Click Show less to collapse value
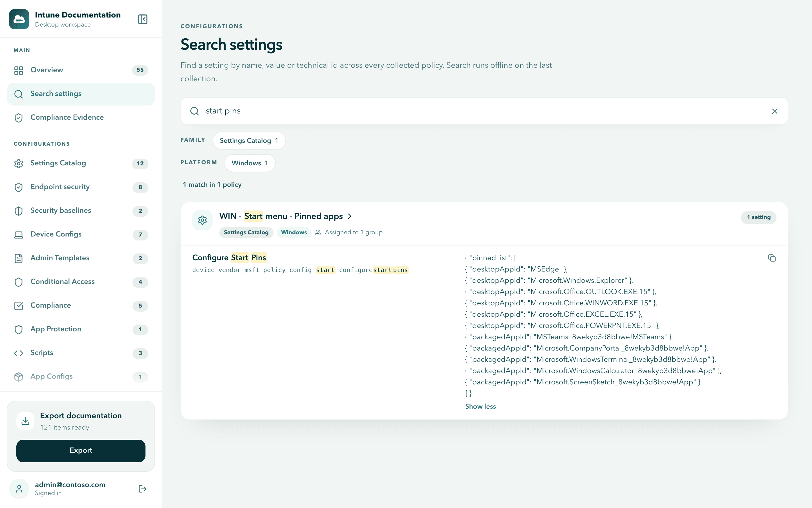Screen dimensions: 812x508 [x=480, y=406]
